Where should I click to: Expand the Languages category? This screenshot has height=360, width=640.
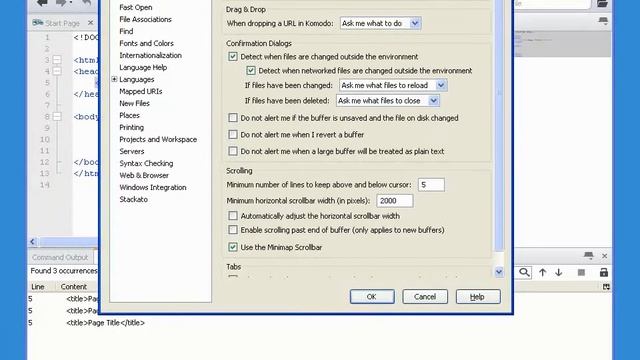point(114,79)
